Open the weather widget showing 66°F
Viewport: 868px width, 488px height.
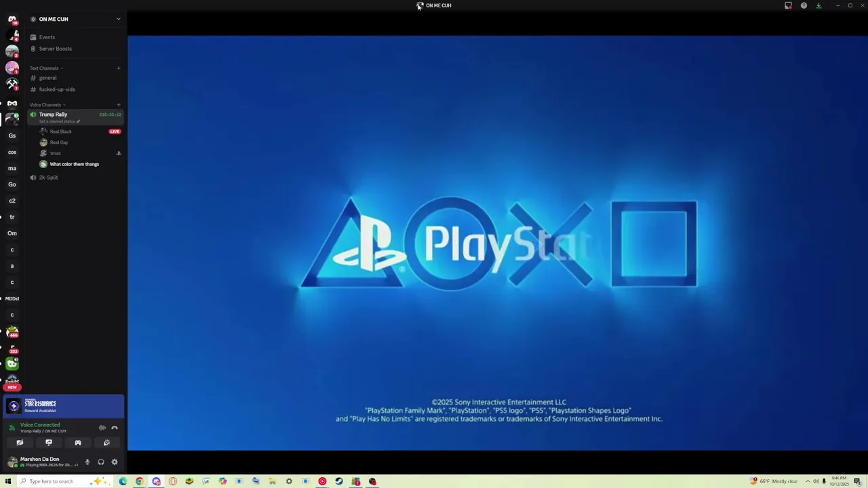pos(774,481)
